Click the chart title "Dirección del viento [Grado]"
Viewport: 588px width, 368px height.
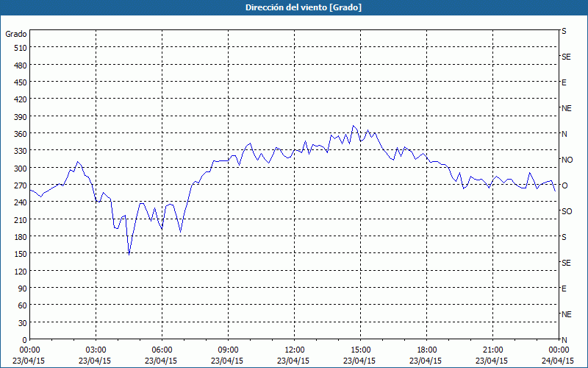[x=304, y=7]
